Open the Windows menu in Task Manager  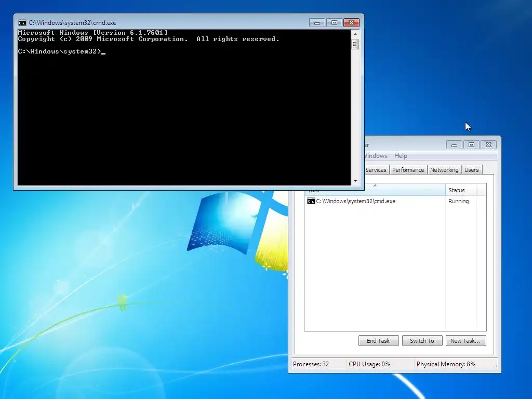(x=375, y=156)
